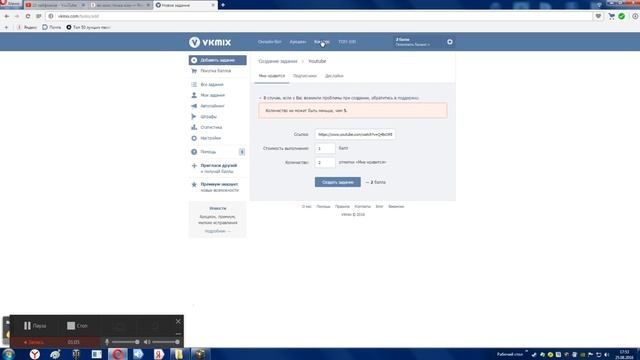Click the browser address bar
Image resolution: width=640 pixels, height=360 pixels.
coord(318,16)
